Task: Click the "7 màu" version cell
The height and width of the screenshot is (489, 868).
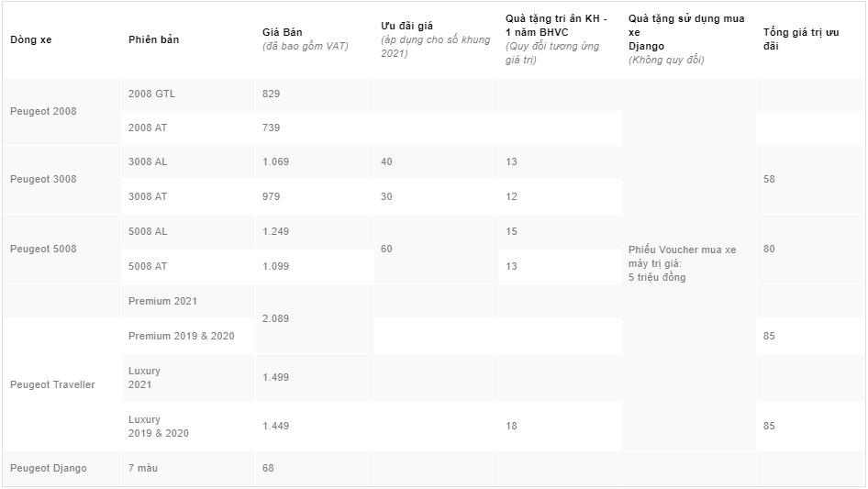Action: coord(143,468)
